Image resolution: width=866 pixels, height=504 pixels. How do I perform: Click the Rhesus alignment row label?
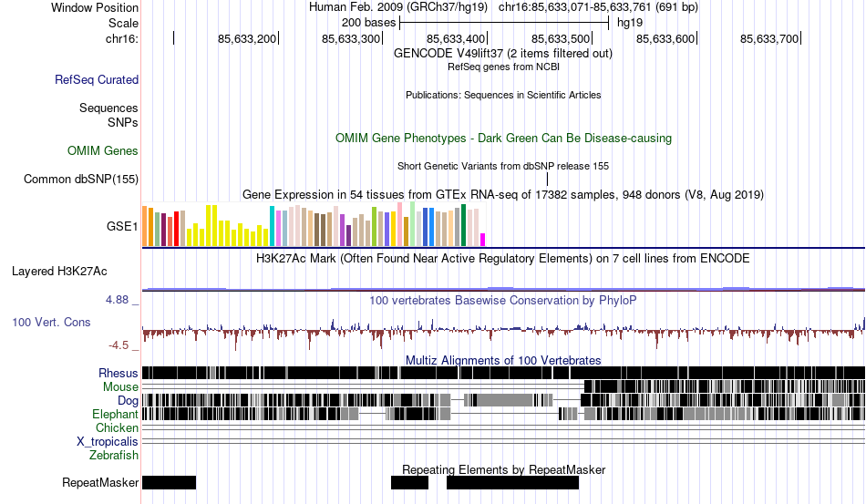[x=119, y=373]
